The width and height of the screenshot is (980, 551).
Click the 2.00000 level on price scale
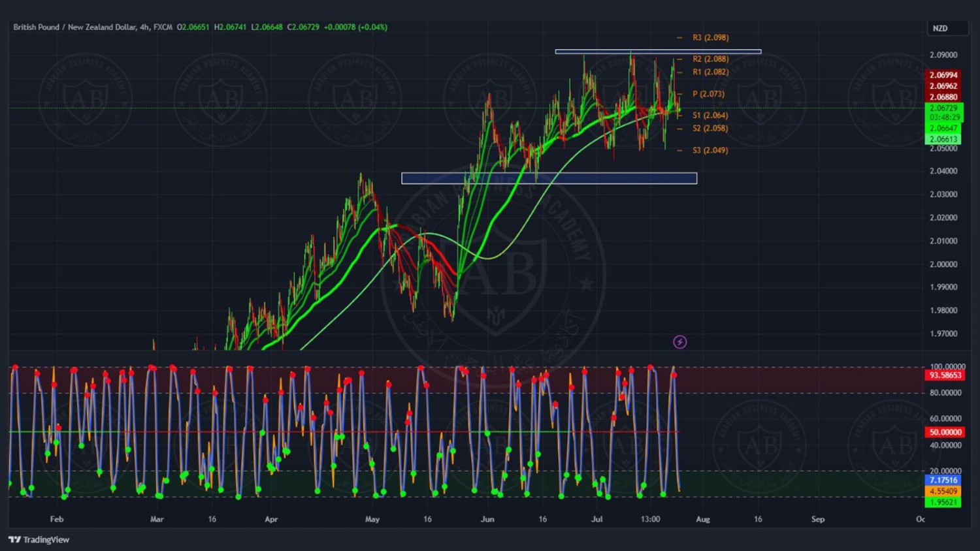(943, 264)
